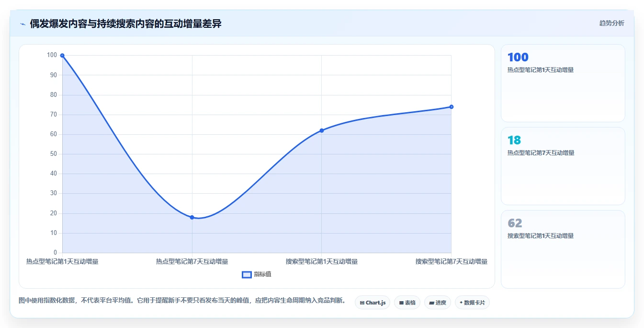Screen dimensions: 644x328
Task: Click y-axis tick label 70
Action: (x=54, y=115)
